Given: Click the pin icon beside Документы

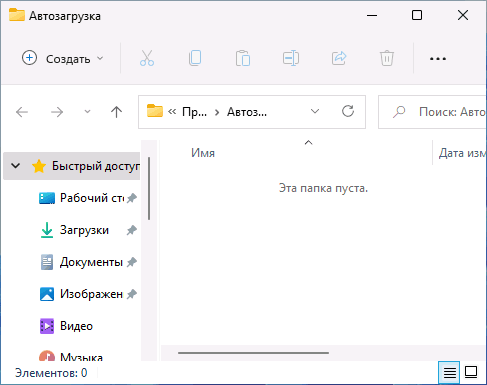Looking at the screenshot, I should (x=132, y=262).
